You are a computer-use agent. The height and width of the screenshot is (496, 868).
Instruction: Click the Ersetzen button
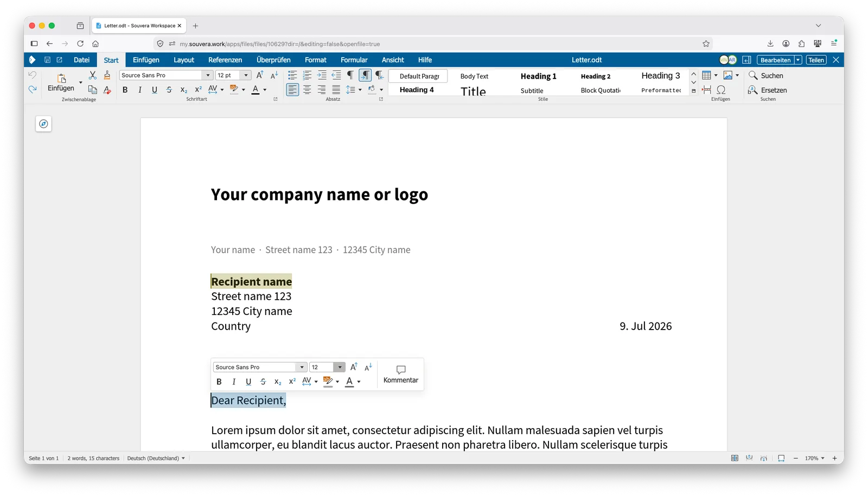point(768,90)
